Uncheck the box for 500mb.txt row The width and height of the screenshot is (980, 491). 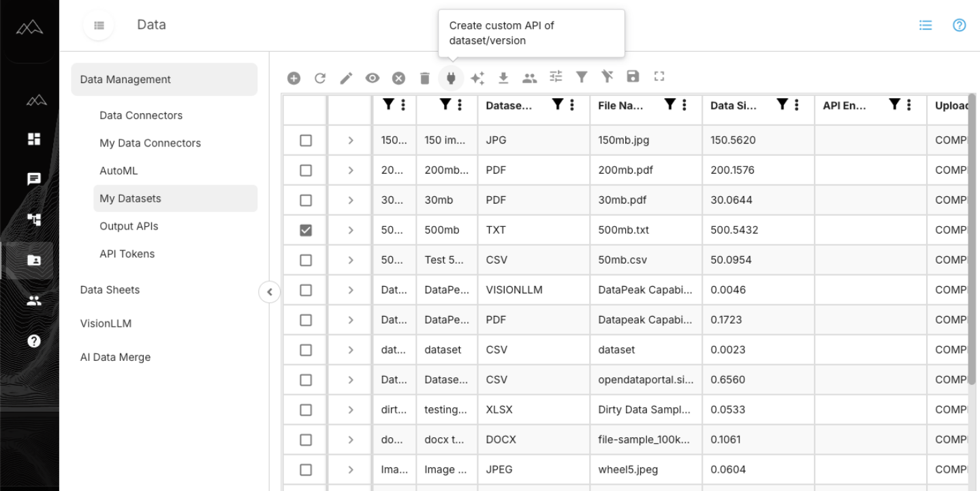pos(306,230)
